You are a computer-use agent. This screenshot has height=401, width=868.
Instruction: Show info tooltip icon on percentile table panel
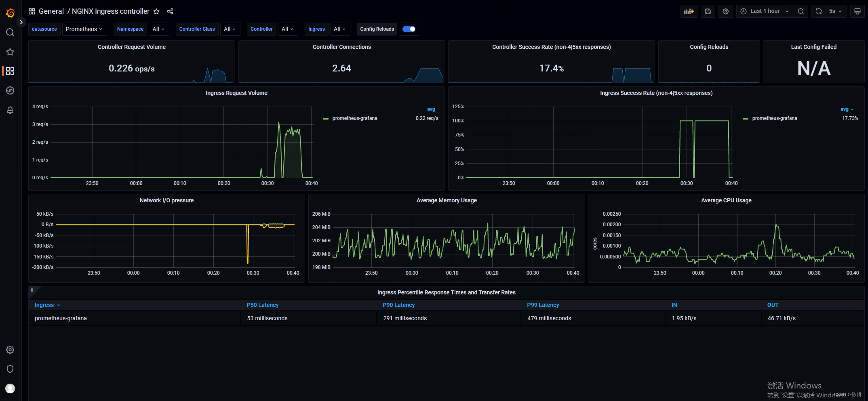(x=32, y=290)
